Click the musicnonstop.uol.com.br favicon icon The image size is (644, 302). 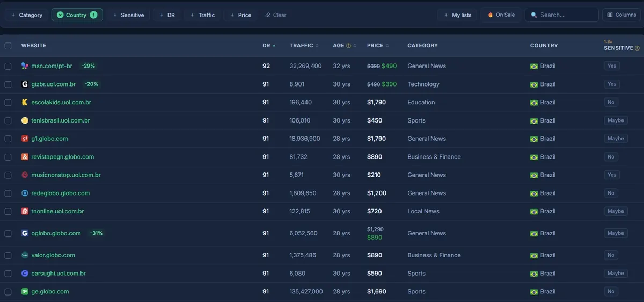point(25,175)
